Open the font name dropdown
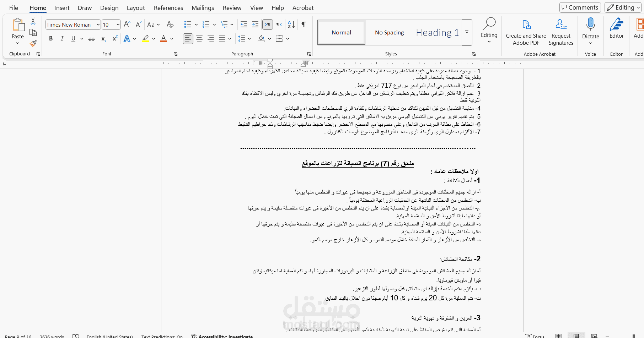 [98, 24]
